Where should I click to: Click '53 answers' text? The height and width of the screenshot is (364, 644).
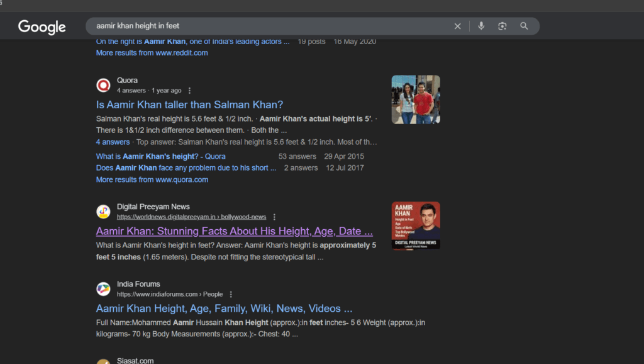coord(297,156)
